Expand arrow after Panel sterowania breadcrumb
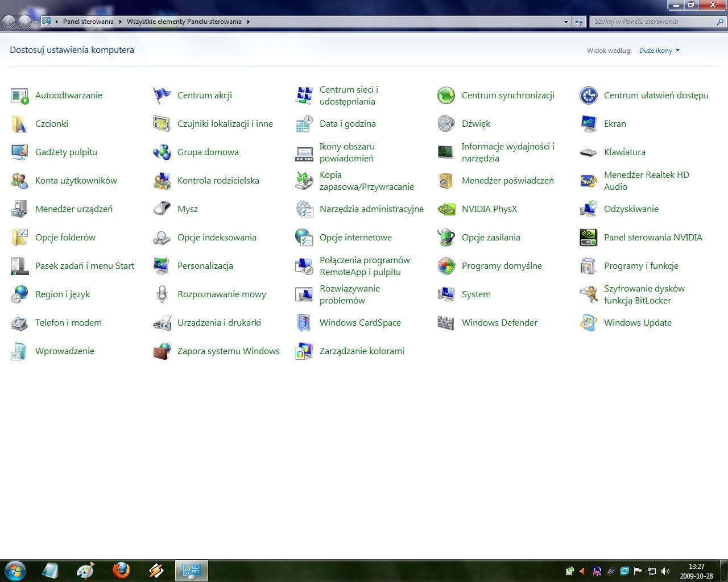The image size is (728, 582). tap(120, 22)
